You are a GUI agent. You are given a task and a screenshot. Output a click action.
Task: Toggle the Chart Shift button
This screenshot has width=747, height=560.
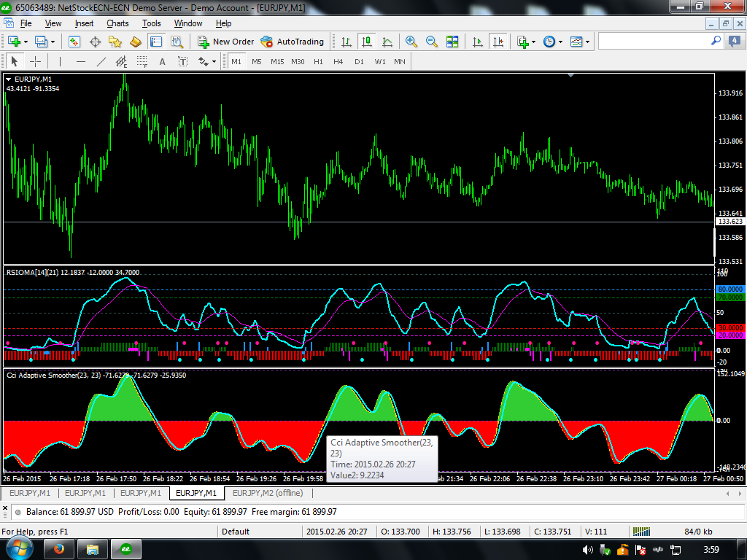coord(498,42)
